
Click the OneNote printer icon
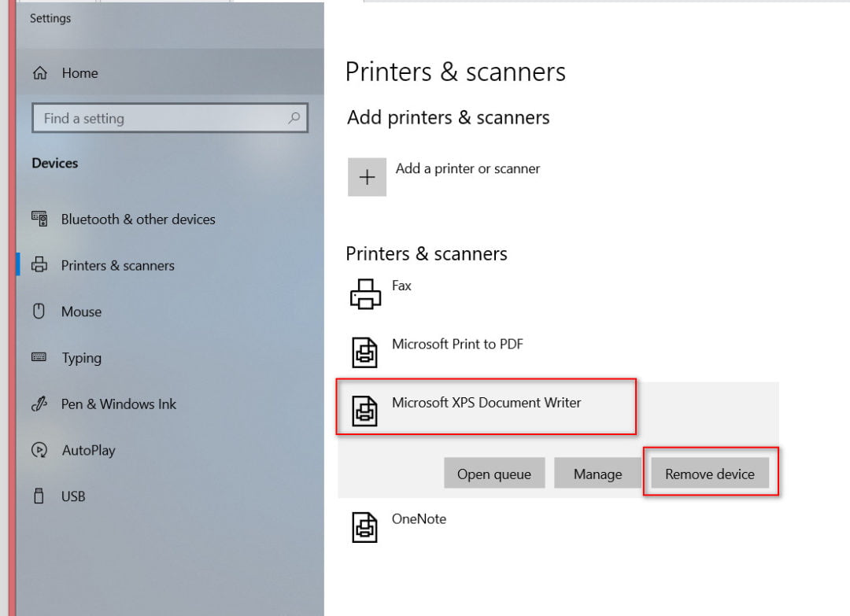pos(366,526)
